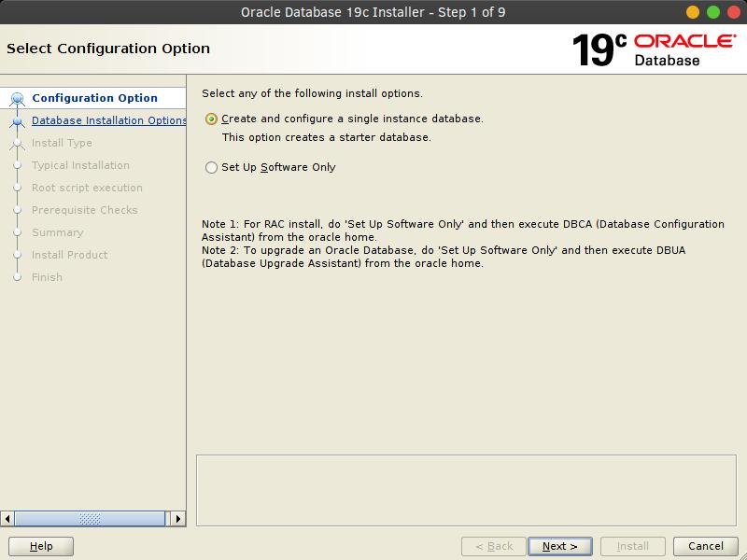Click the 'Typical Installation' step label

(x=80, y=165)
